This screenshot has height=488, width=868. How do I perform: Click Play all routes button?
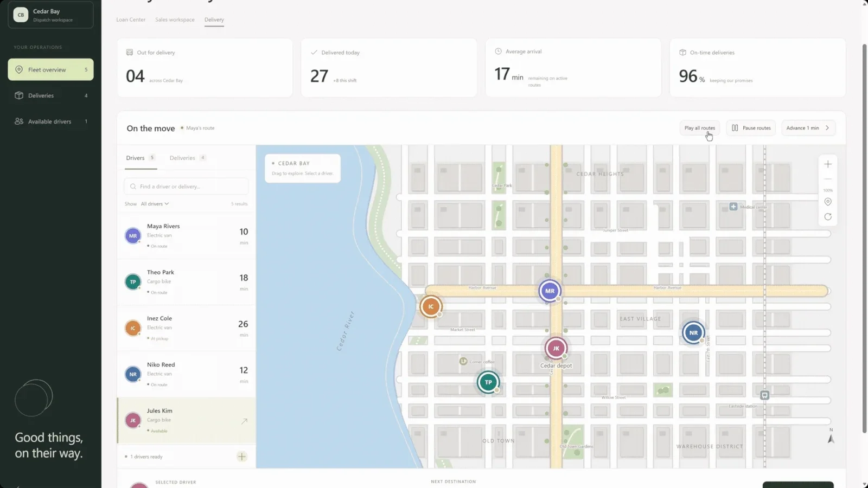(700, 128)
